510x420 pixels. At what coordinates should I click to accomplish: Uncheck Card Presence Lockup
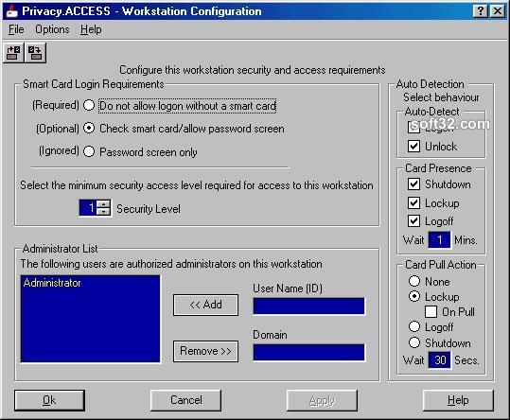pos(413,202)
